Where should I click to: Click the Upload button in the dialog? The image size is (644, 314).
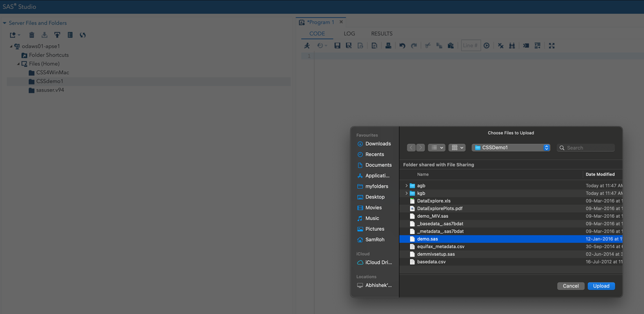pyautogui.click(x=601, y=286)
